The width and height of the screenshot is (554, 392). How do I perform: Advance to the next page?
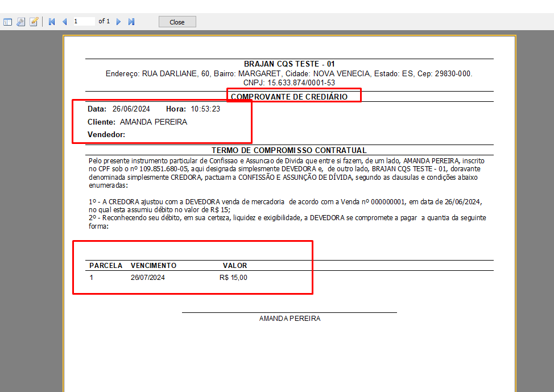click(119, 22)
